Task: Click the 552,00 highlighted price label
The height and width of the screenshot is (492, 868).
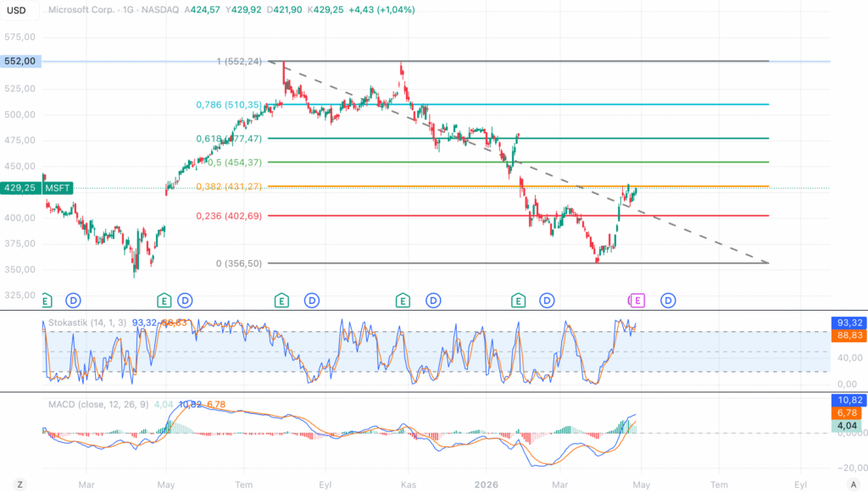Action: coord(19,61)
